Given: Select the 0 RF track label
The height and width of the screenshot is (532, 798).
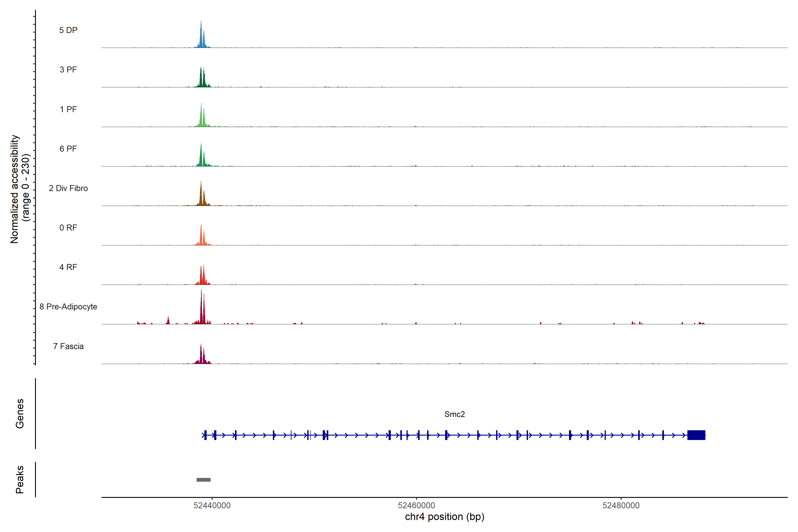Looking at the screenshot, I should point(68,228).
